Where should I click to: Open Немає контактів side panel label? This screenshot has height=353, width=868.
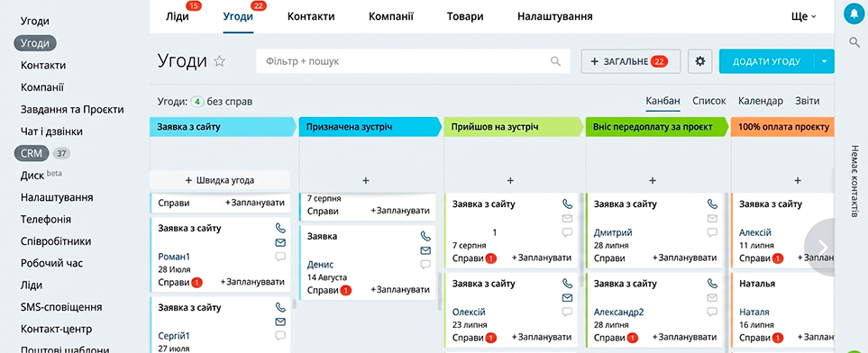[854, 181]
